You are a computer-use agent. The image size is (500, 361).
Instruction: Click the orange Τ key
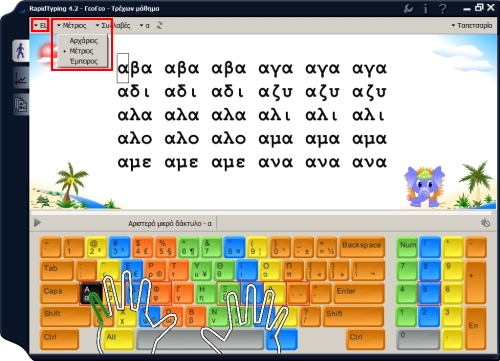tap(179, 270)
